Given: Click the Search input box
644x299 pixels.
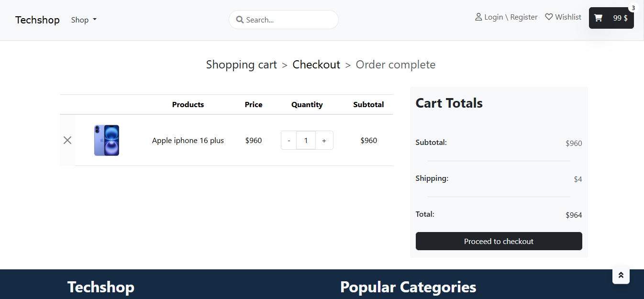Looking at the screenshot, I should point(289,20).
